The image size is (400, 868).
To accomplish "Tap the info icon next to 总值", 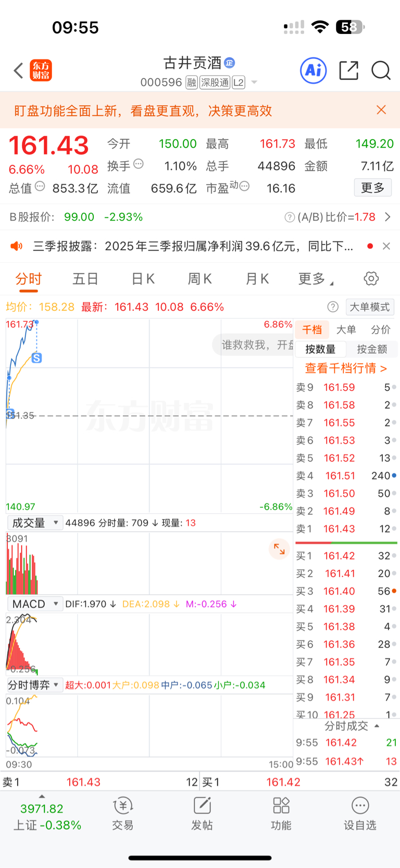I will [x=40, y=186].
